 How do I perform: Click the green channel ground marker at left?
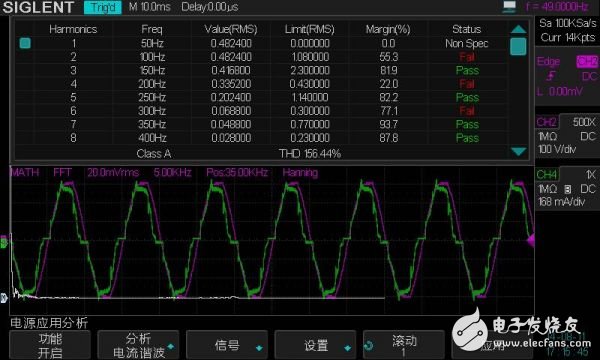4,242
